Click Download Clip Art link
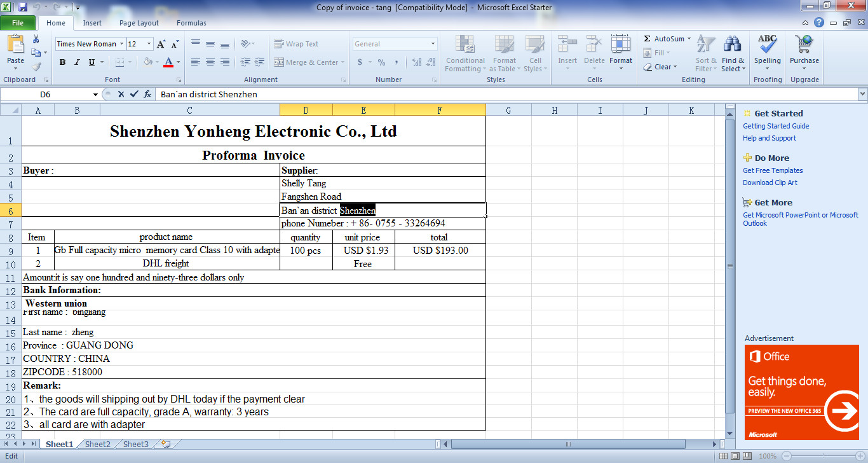The width and height of the screenshot is (868, 463). pyautogui.click(x=770, y=183)
